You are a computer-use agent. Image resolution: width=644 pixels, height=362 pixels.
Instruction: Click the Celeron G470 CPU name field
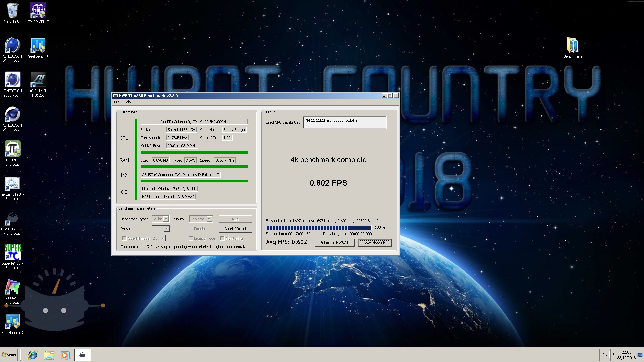coord(194,122)
